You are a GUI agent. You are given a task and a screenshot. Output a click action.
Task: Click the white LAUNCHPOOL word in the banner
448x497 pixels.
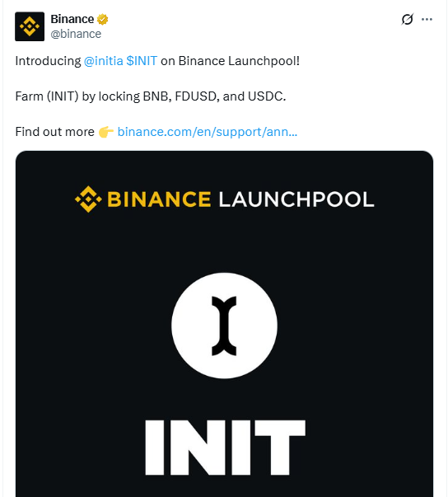tap(296, 199)
